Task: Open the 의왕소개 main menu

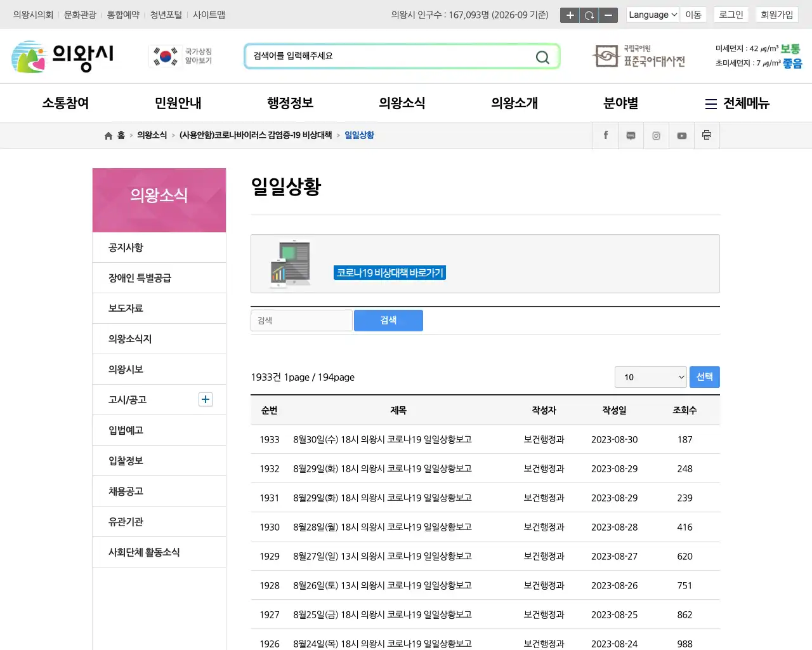Action: (514, 103)
